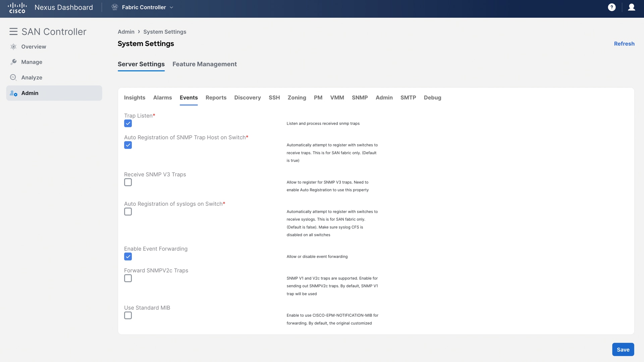Click the System Settings breadcrumb
The height and width of the screenshot is (362, 644).
(165, 32)
